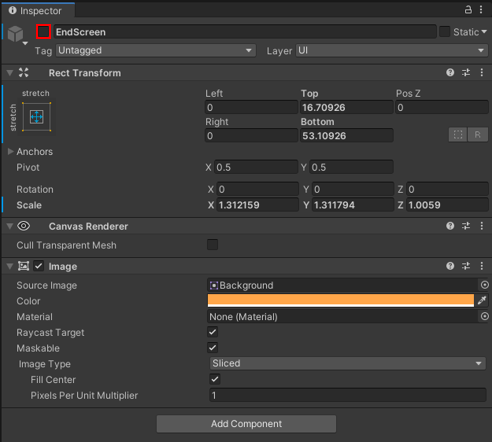Open the Material object picker circle
Screen dimensions: 493x444
coord(484,316)
